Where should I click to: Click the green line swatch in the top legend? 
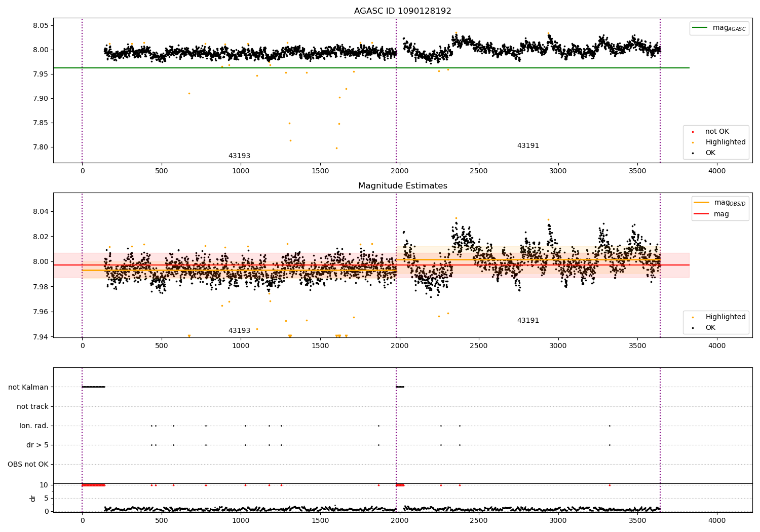coord(701,28)
